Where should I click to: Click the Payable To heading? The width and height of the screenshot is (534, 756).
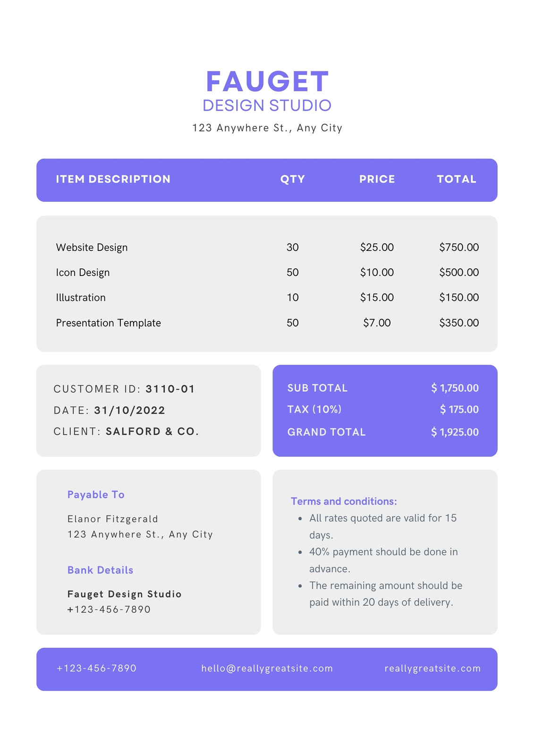pyautogui.click(x=96, y=495)
